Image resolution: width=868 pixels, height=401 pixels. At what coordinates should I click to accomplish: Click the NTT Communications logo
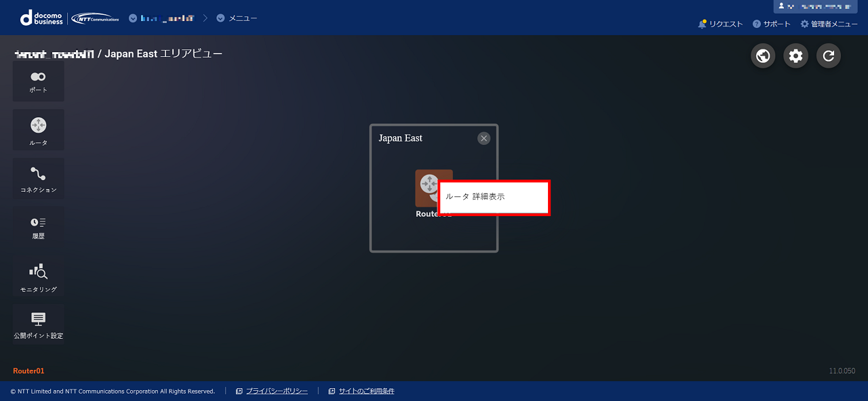pos(95,18)
